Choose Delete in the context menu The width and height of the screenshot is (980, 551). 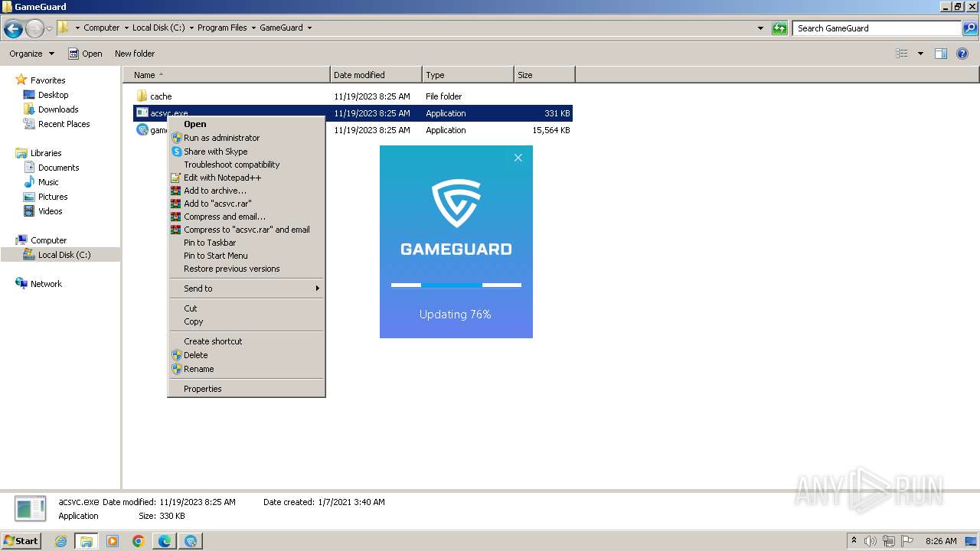[x=247, y=355]
